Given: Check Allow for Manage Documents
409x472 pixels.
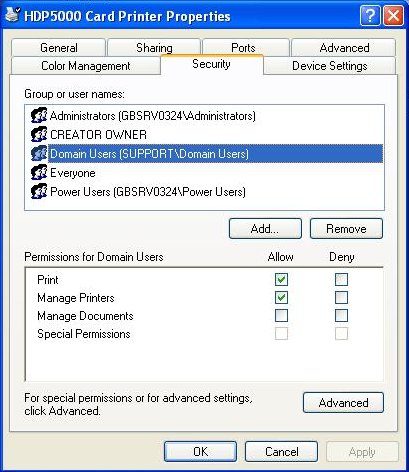Looking at the screenshot, I should [281, 315].
